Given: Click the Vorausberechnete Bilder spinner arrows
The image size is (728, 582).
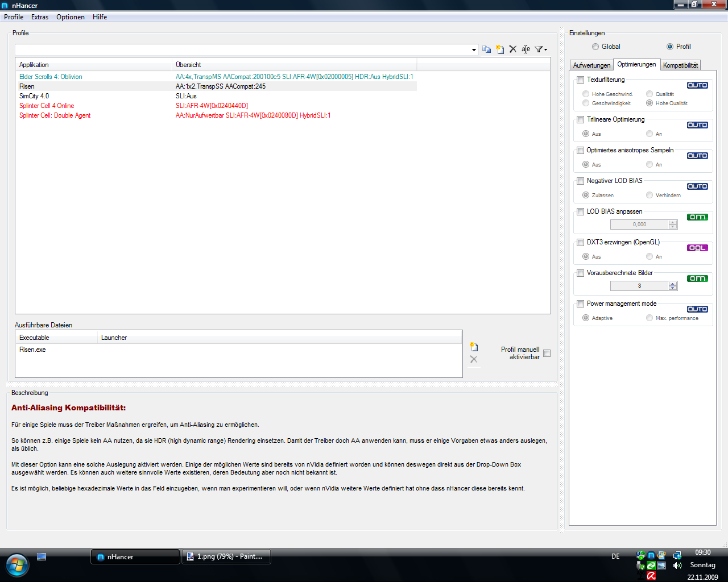Looking at the screenshot, I should (673, 286).
